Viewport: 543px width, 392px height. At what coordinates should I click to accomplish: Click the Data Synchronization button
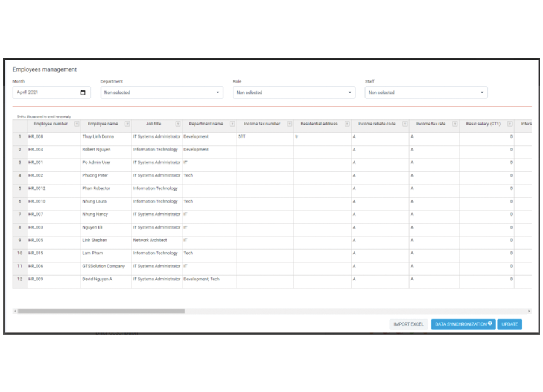point(460,324)
